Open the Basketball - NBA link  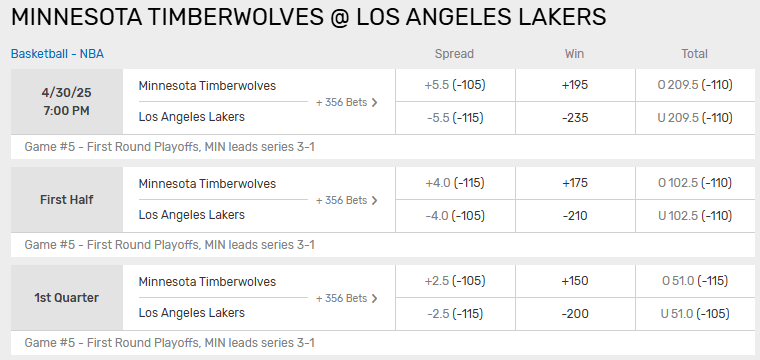(x=57, y=54)
